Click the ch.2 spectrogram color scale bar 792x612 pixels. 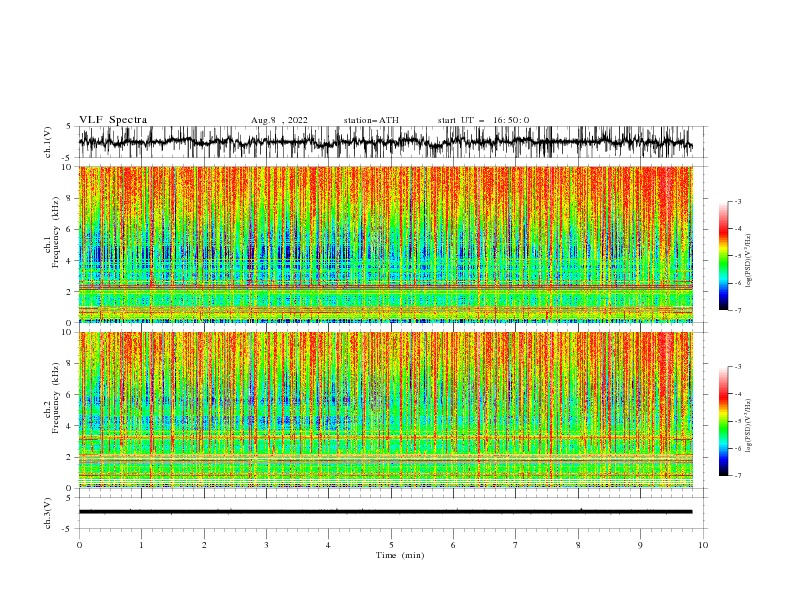723,421
